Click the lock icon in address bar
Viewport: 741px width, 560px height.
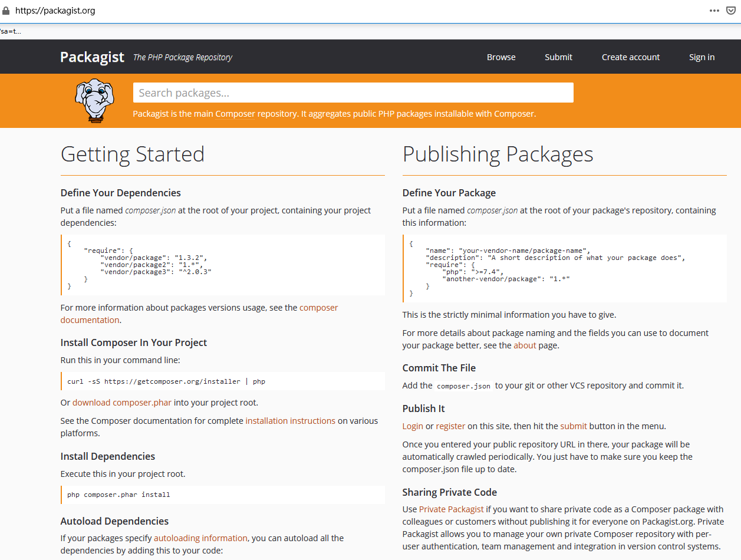pyautogui.click(x=6, y=11)
